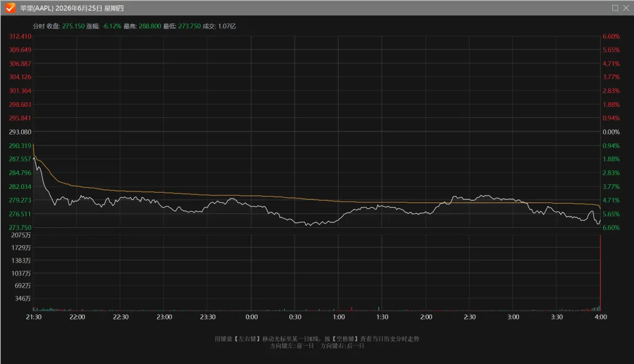
Task: Click the 23:30 time axis label
Action: (208, 317)
